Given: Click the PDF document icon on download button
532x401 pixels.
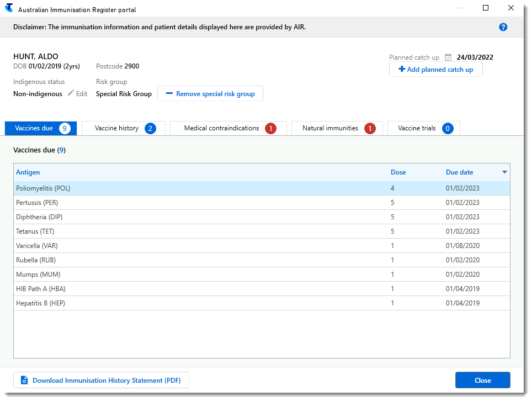Looking at the screenshot, I should [x=24, y=380].
